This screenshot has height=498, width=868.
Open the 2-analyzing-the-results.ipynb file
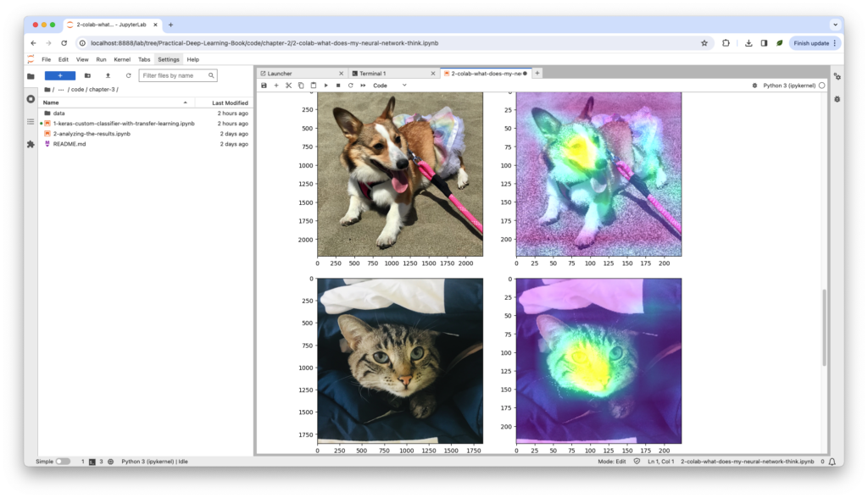point(92,134)
